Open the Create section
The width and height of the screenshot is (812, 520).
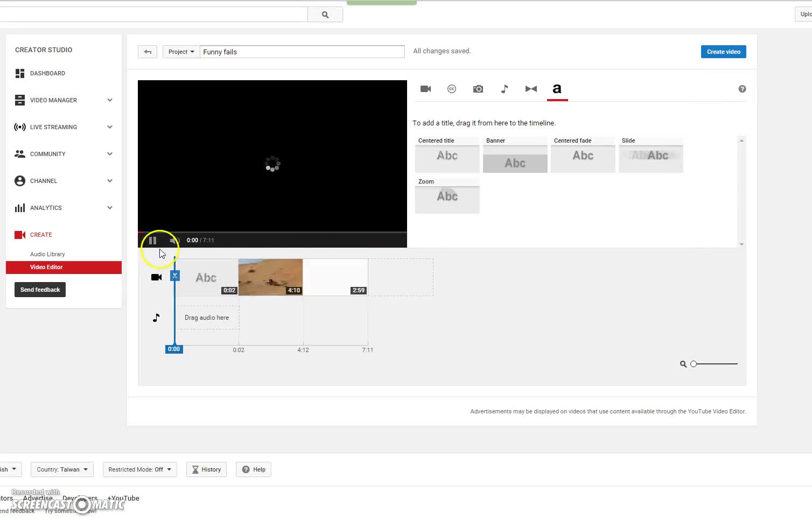click(x=41, y=235)
